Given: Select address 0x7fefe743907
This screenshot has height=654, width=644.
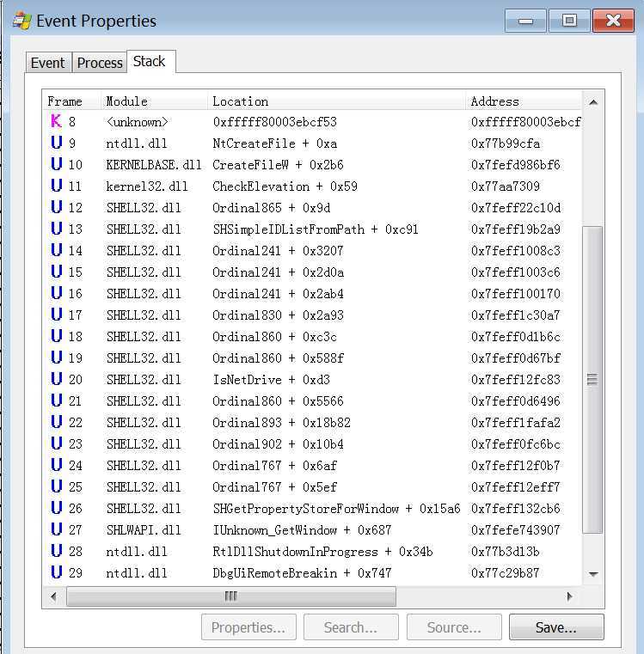Looking at the screenshot, I should click(x=515, y=529).
